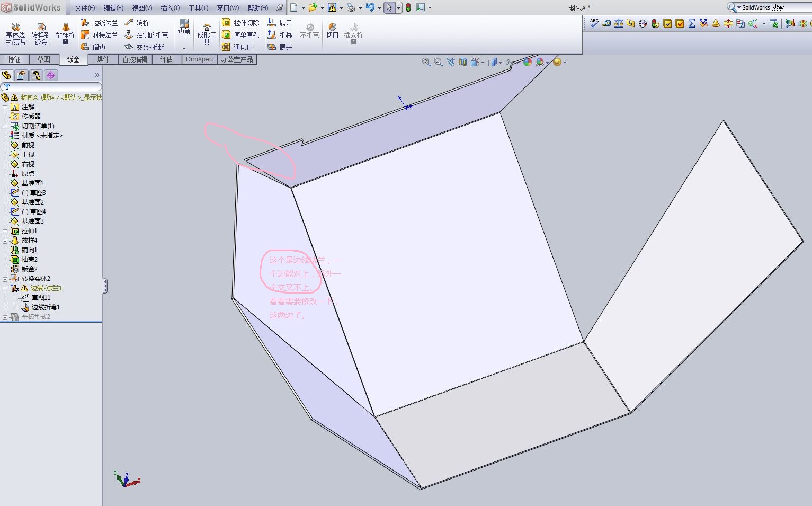Choose the 通风口 vent tool

pos(237,47)
